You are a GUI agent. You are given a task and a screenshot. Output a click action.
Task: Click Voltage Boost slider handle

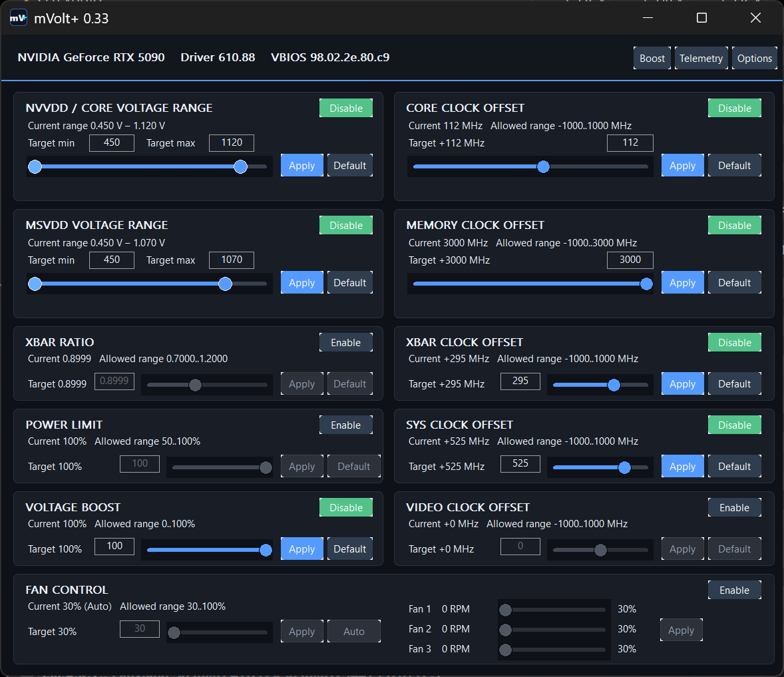[266, 550]
